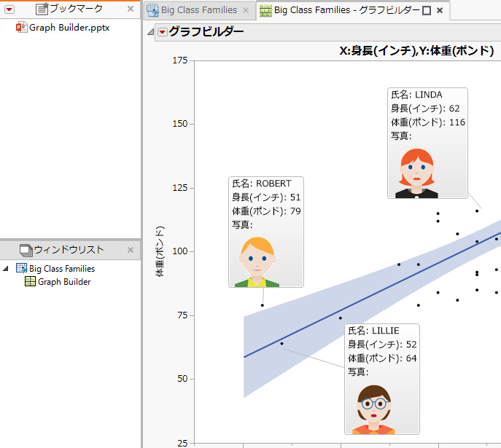The width and height of the screenshot is (501, 448).
Task: Click the ROBERT hover label box
Action: [266, 232]
